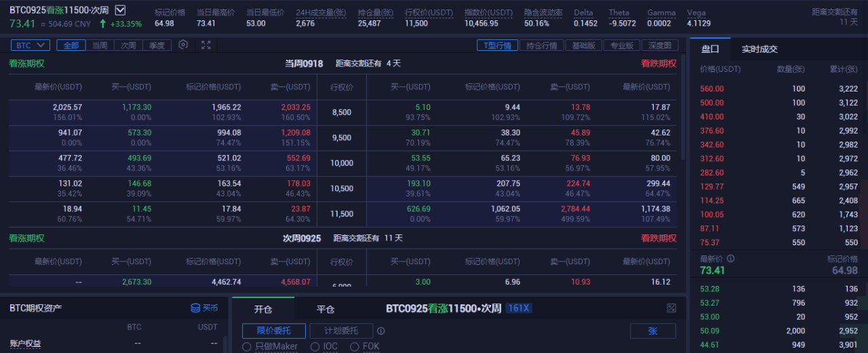Click the fullscreen expand icon
Screen dimensions: 868x353
click(x=206, y=45)
